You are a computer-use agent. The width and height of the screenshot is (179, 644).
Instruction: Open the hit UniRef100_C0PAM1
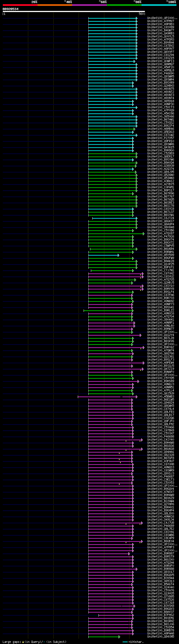[161, 187]
